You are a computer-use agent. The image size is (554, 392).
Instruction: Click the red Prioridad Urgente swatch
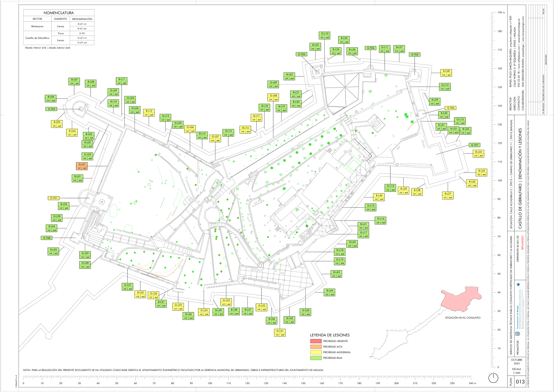pos(315,341)
